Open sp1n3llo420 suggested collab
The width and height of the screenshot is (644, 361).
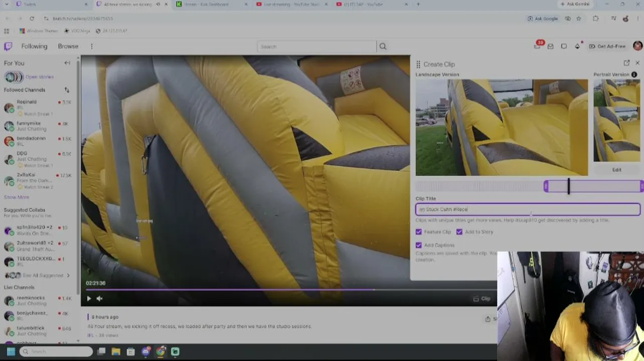coord(38,230)
